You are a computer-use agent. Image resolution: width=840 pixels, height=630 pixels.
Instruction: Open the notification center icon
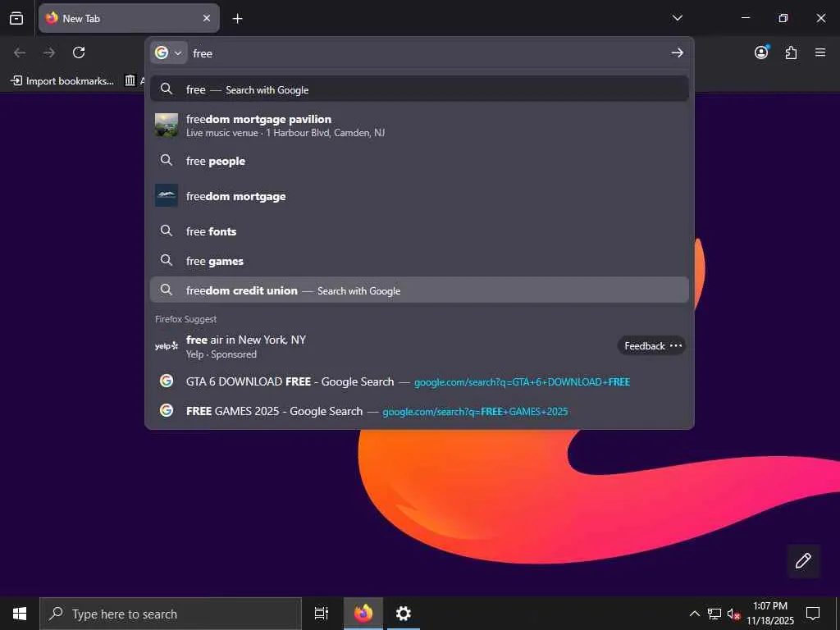813,614
